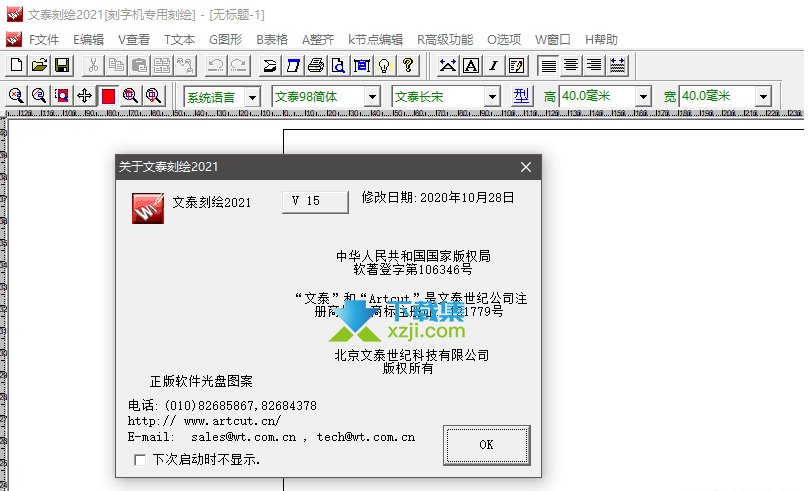Click the paste clipboard icon

[x=139, y=66]
